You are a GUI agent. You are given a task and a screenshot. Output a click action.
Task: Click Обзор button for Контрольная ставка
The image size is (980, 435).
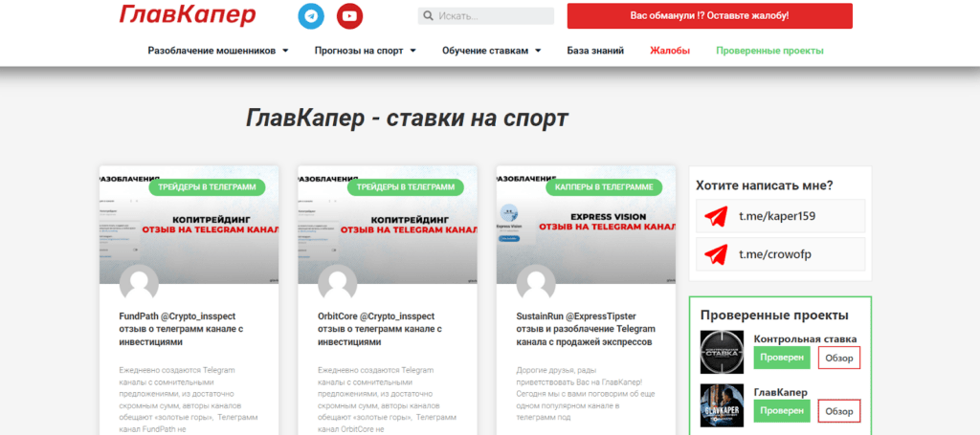tap(838, 358)
